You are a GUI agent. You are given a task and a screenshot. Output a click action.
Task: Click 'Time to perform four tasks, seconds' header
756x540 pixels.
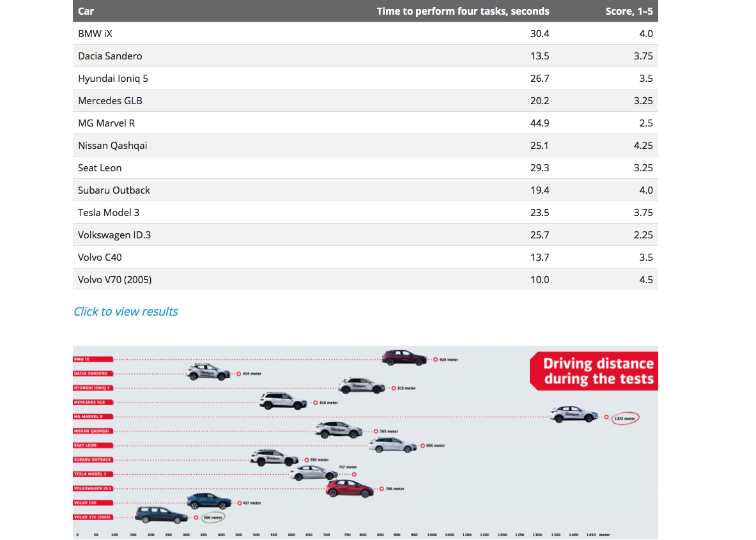(x=463, y=11)
